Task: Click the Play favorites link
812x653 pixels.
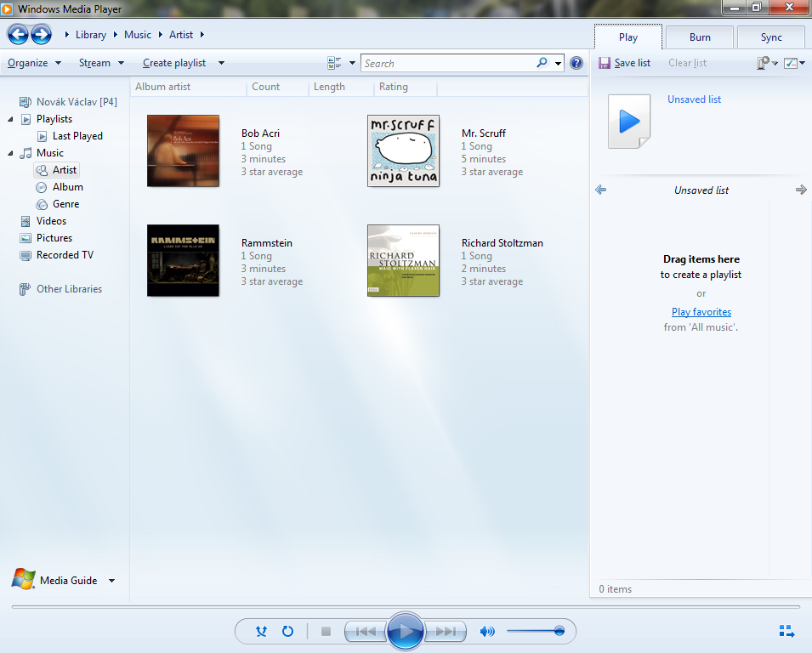Action: [701, 312]
